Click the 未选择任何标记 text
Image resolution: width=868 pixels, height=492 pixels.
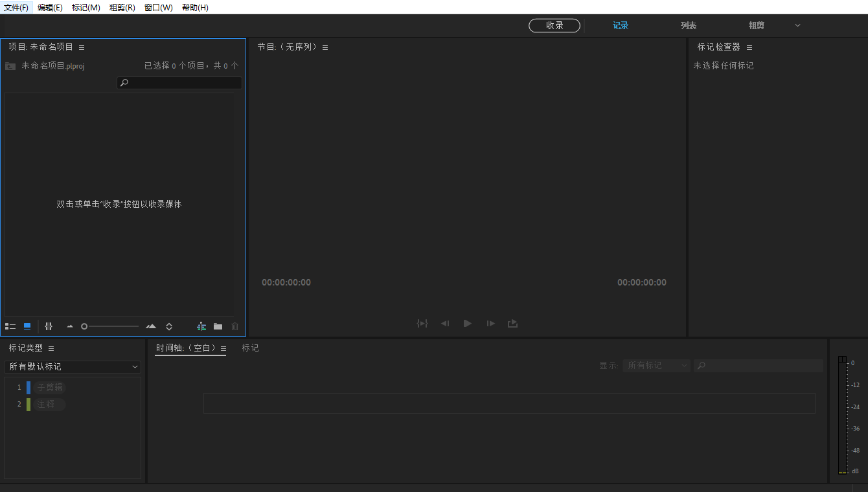coord(724,65)
